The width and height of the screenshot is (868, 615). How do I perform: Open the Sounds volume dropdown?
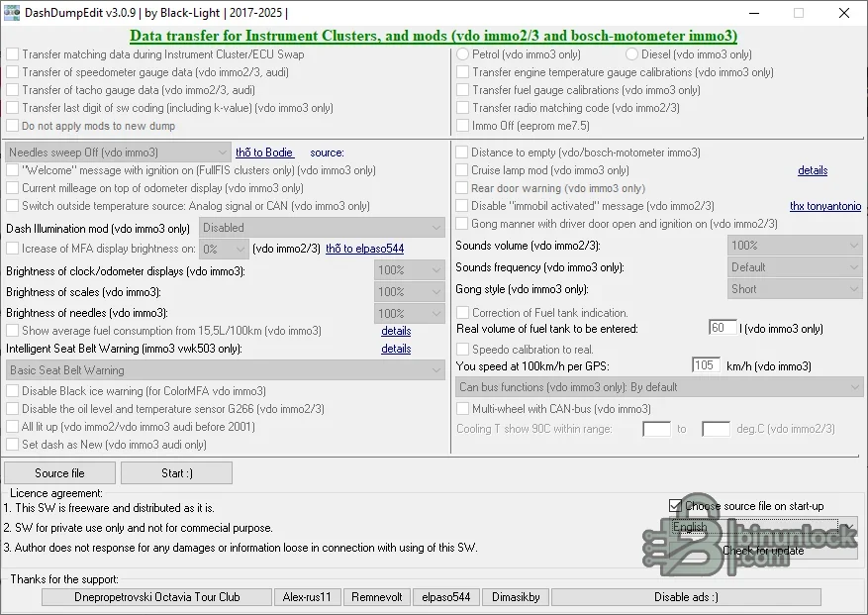pos(795,246)
